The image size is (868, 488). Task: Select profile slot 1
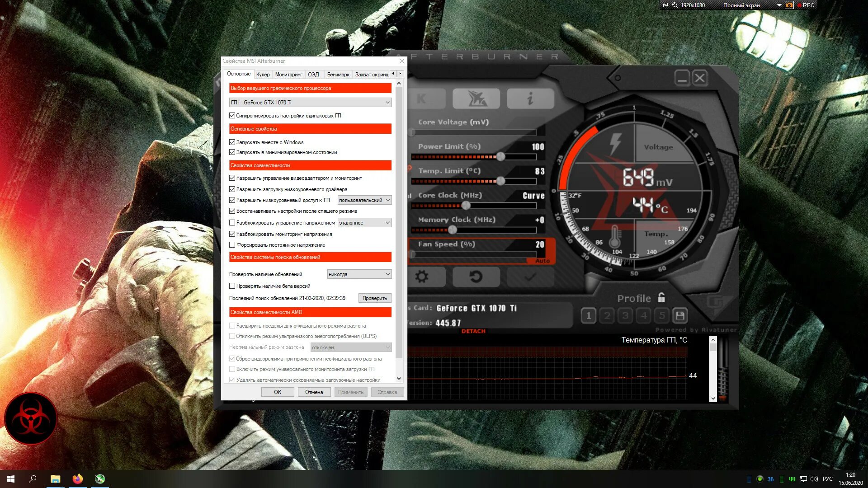click(588, 315)
